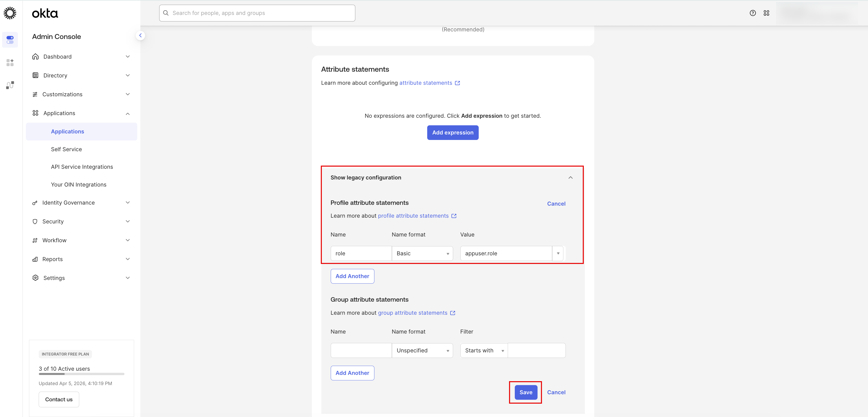Click the Okta sunburst logo icon

click(x=10, y=13)
